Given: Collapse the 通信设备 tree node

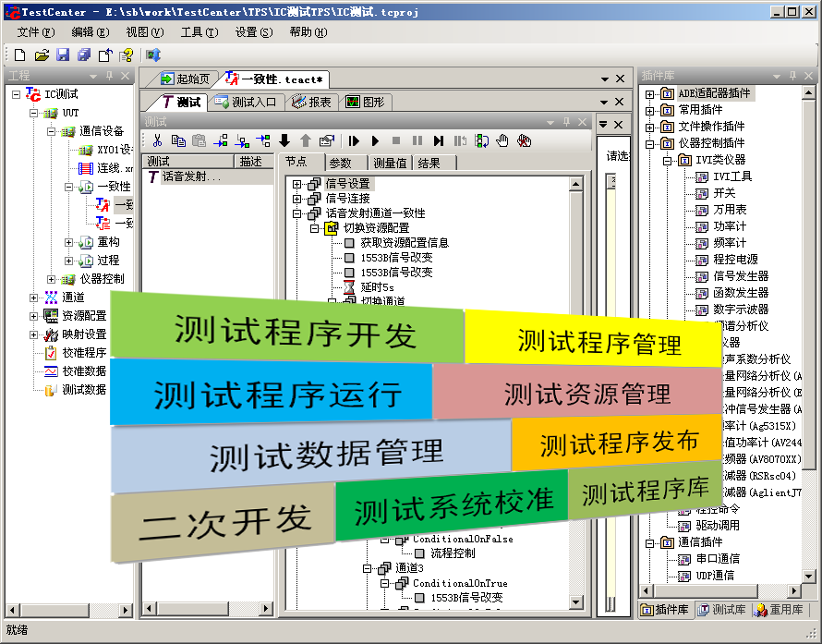Looking at the screenshot, I should (53, 131).
